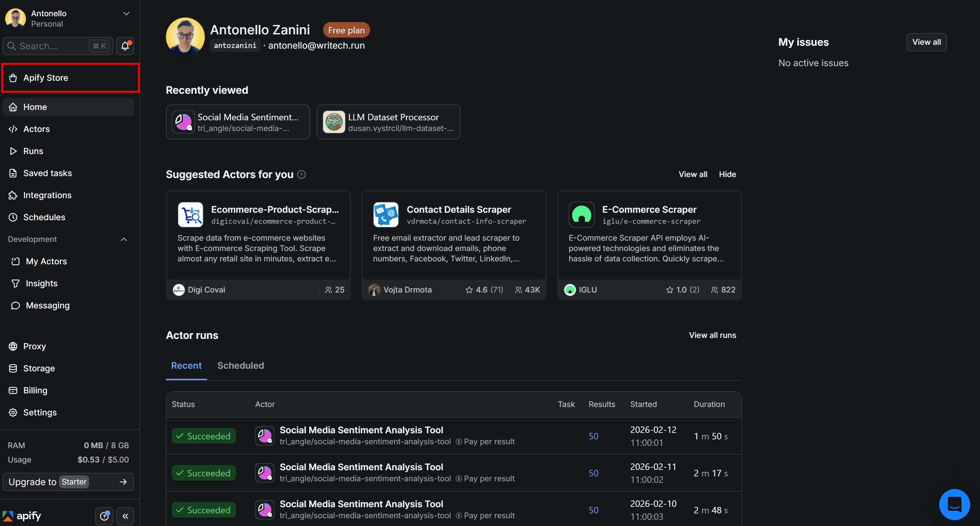
Task: Open the Apify Store
Action: pyautogui.click(x=46, y=78)
